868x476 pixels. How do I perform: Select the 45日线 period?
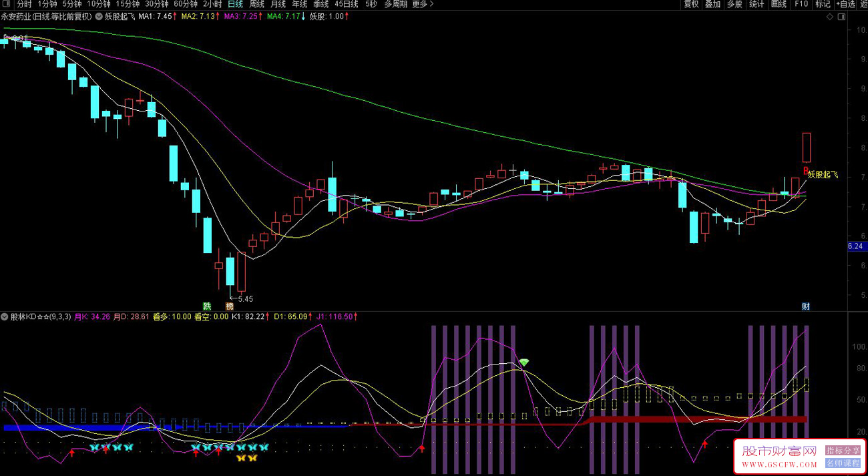pos(347,4)
